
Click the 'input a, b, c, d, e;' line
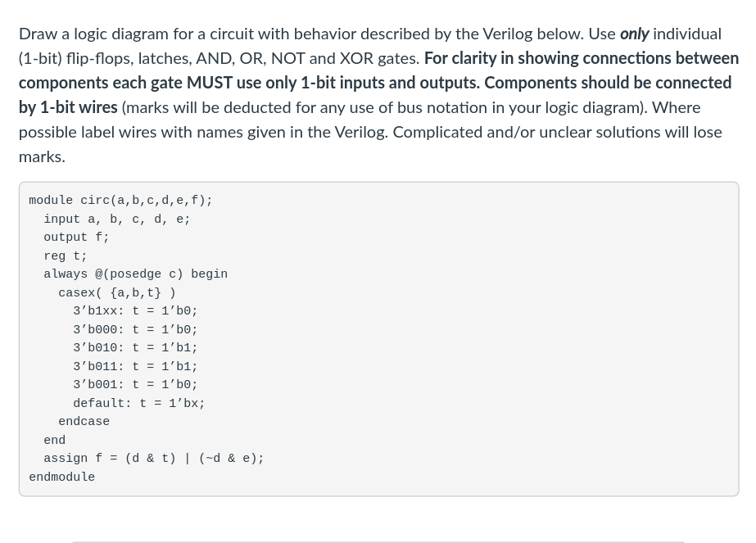coord(116,219)
